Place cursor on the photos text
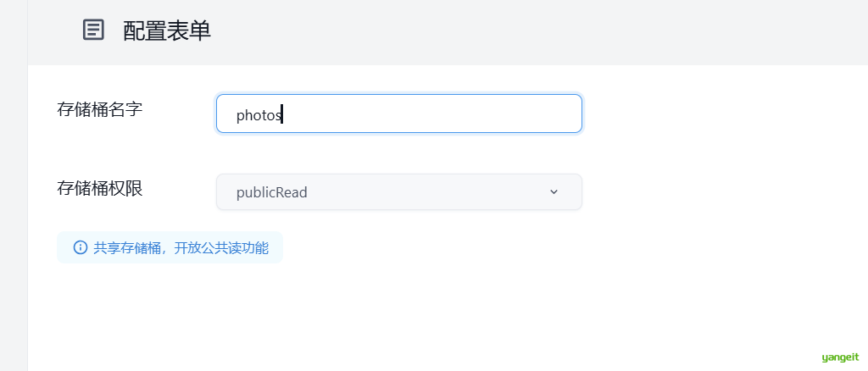 [x=259, y=115]
